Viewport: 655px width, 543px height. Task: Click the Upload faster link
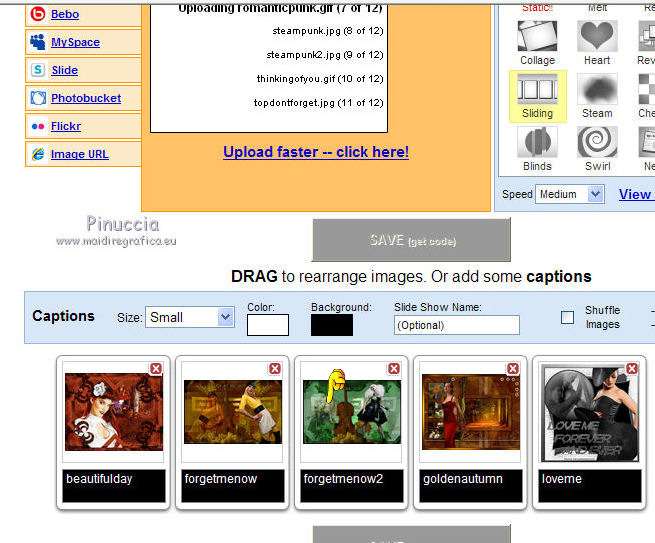(x=316, y=152)
